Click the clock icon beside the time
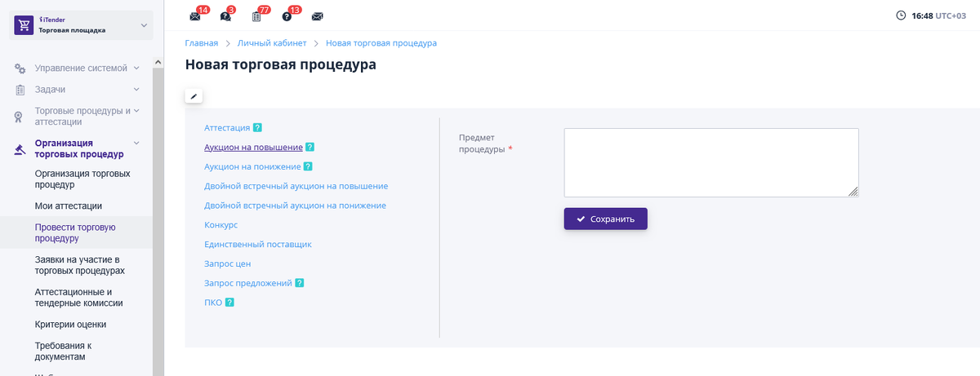This screenshot has width=980, height=376. pos(901,15)
